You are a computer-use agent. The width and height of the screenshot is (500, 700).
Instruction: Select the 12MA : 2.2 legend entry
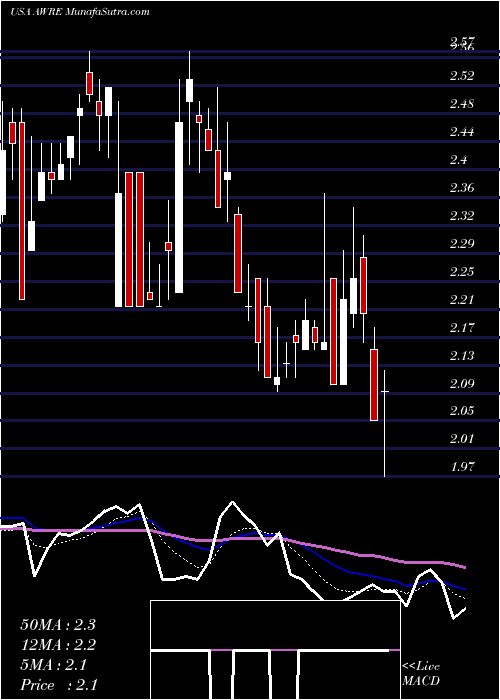click(x=58, y=645)
